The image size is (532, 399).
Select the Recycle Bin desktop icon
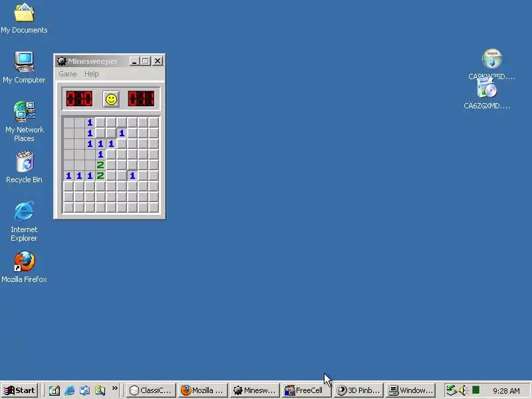click(x=24, y=168)
